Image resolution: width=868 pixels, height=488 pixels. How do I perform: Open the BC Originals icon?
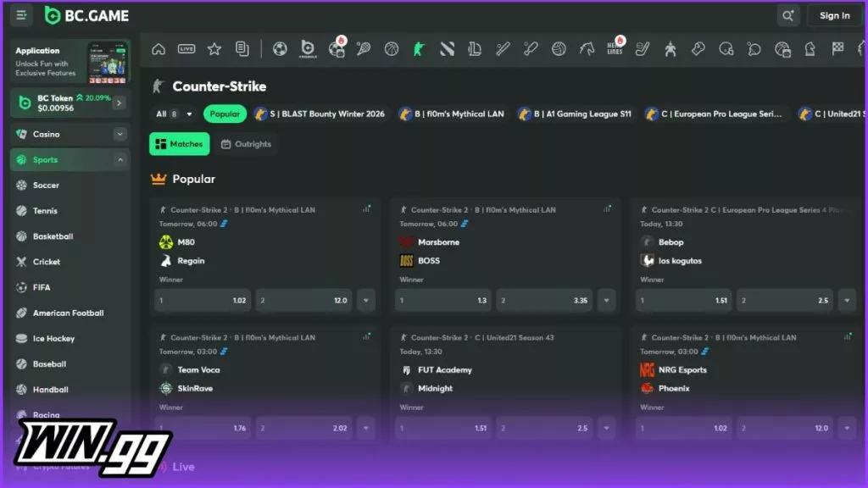[308, 49]
